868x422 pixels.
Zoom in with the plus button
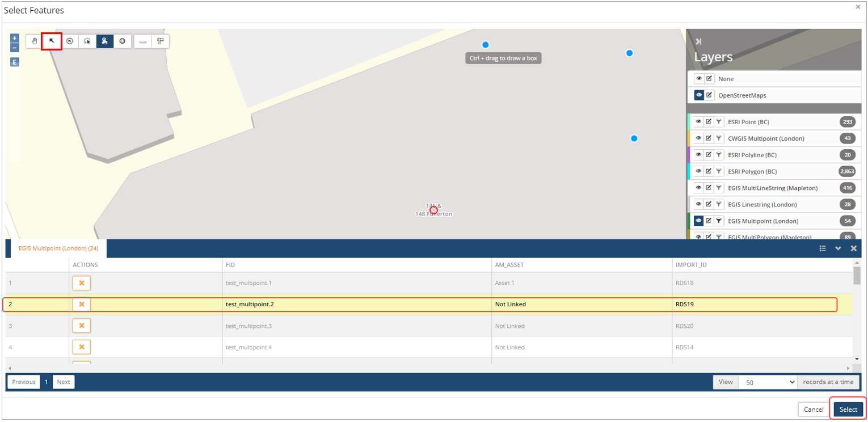pyautogui.click(x=15, y=38)
